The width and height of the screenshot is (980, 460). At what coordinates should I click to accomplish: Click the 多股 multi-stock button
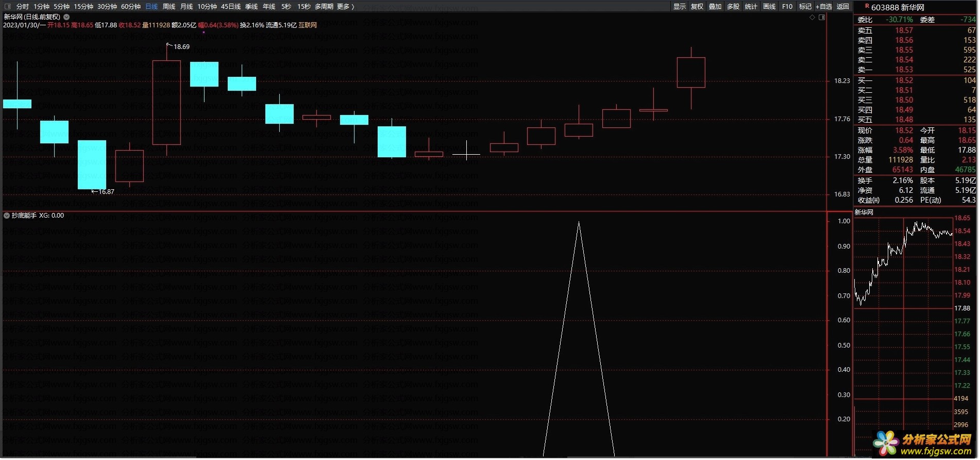coord(733,7)
